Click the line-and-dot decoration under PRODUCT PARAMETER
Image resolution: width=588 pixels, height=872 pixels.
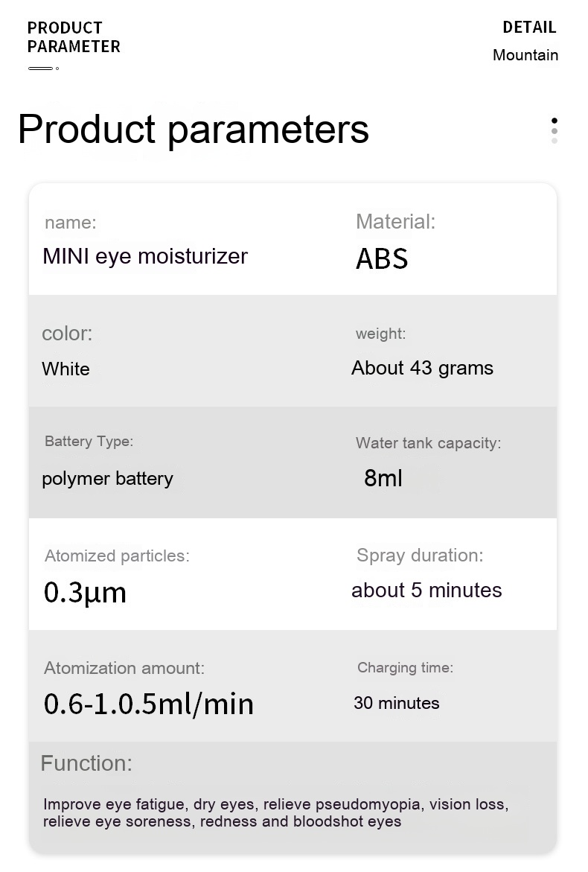point(43,69)
